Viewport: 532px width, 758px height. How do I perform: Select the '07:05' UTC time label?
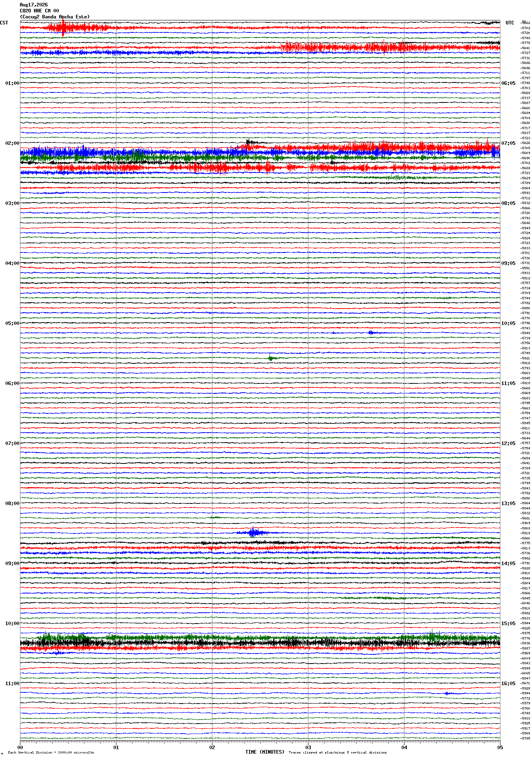(508, 143)
